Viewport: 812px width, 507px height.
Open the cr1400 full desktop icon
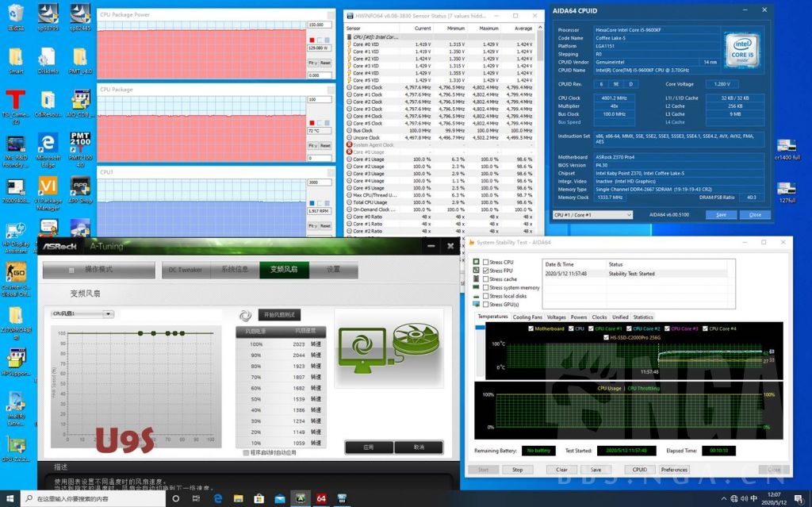tap(787, 149)
